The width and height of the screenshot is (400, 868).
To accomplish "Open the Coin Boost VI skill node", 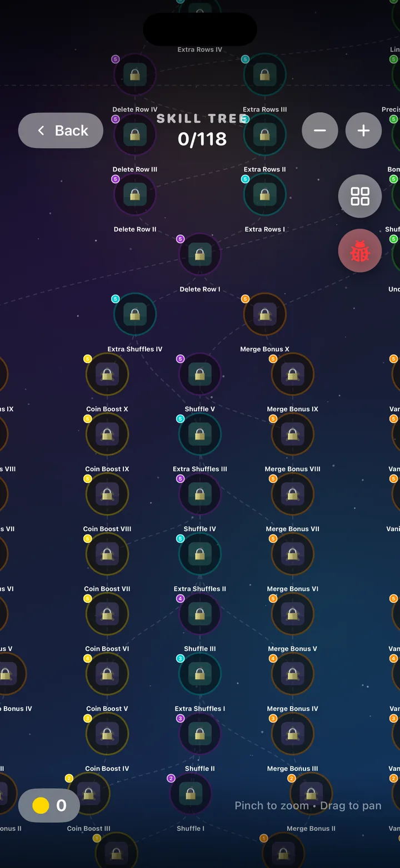I will [107, 614].
